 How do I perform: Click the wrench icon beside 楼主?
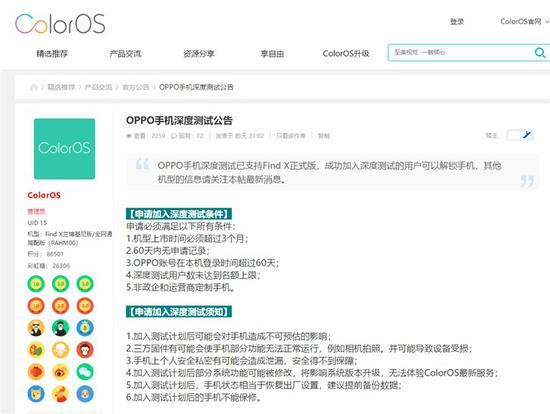click(527, 135)
